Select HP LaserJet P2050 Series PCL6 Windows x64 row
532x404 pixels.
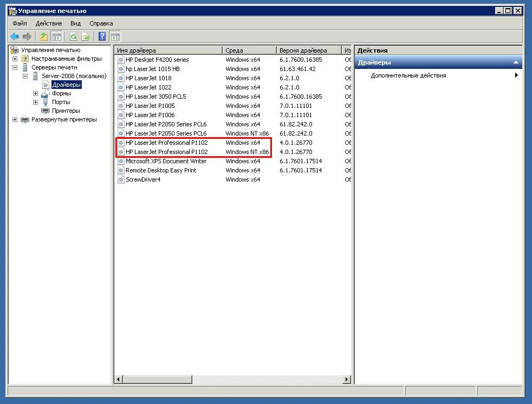coord(233,124)
